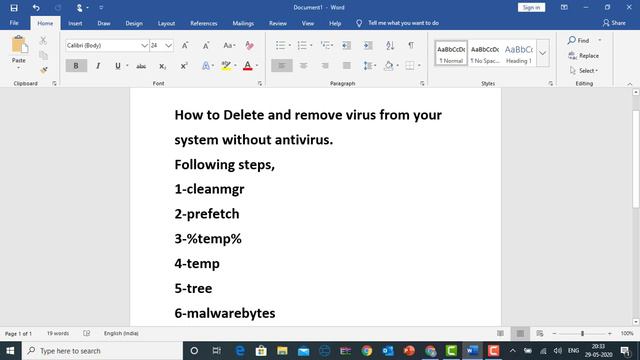Click Find in the Editing group

pyautogui.click(x=579, y=40)
